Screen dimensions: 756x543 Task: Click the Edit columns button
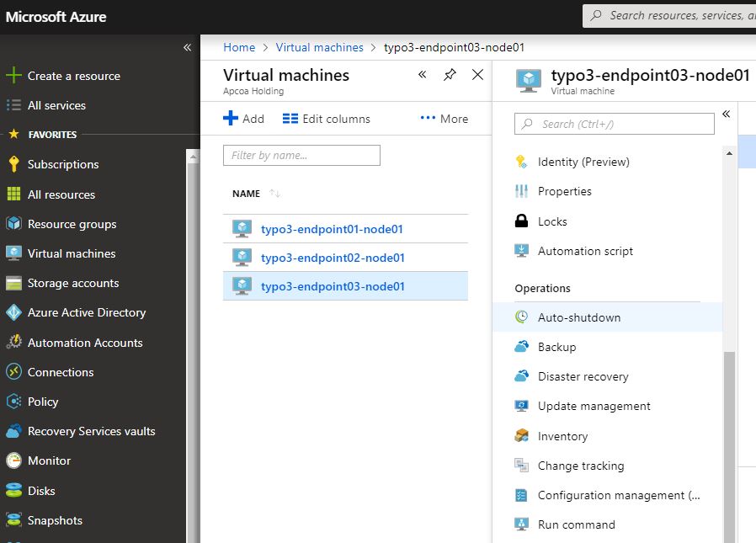pyautogui.click(x=327, y=119)
